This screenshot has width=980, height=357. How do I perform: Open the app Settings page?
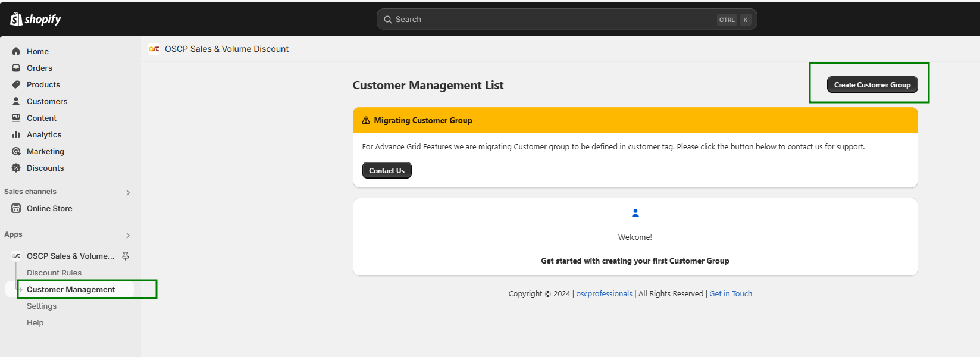(42, 306)
